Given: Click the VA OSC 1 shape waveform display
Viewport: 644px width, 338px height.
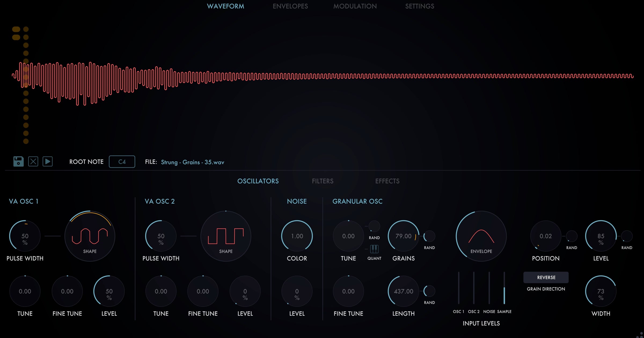Looking at the screenshot, I should coord(90,236).
